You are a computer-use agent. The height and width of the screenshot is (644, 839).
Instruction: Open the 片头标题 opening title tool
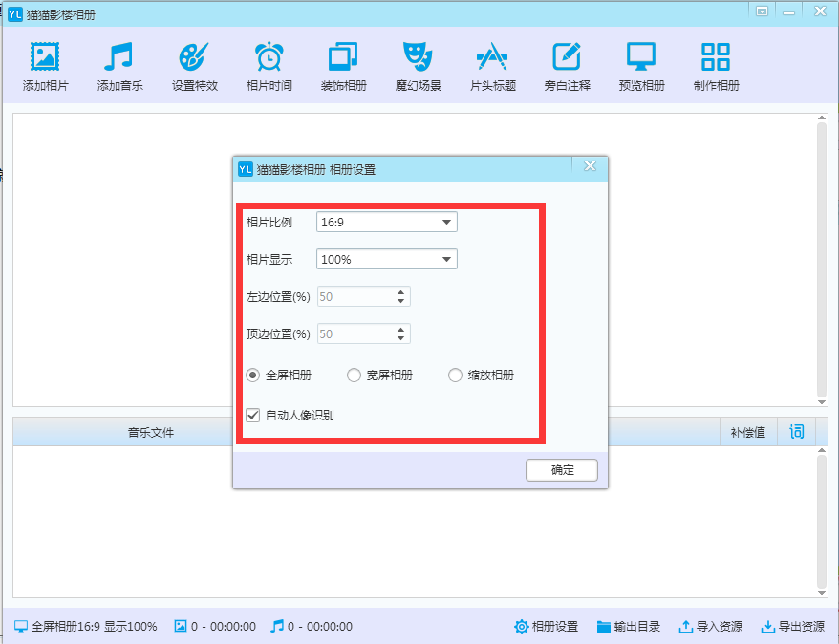click(492, 66)
